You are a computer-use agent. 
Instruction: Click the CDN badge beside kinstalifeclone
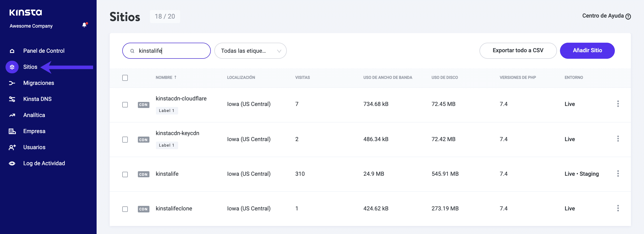tap(143, 209)
